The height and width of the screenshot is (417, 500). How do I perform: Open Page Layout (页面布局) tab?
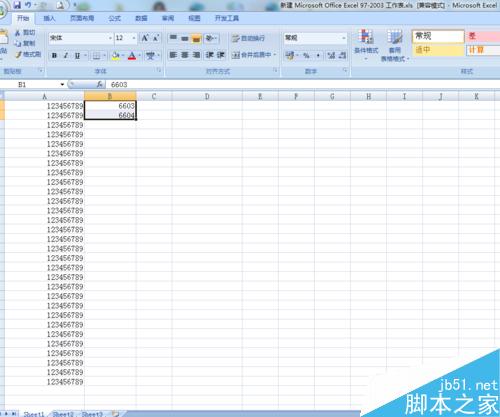point(82,18)
